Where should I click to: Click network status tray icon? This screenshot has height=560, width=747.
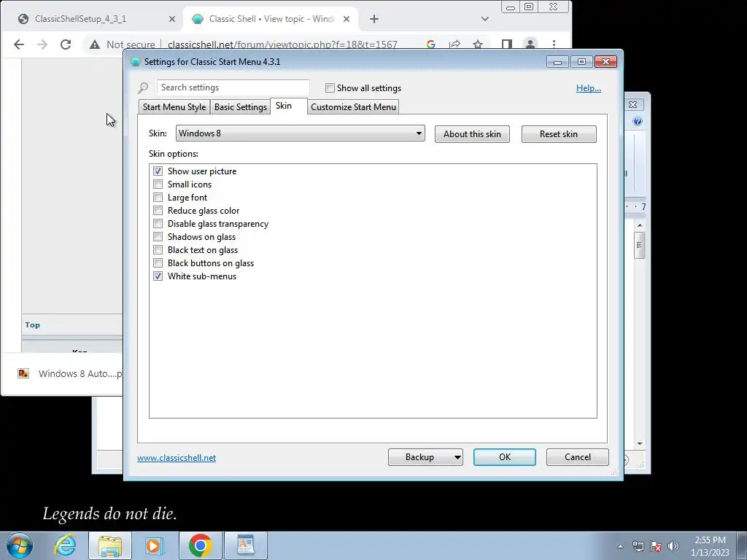pyautogui.click(x=638, y=547)
